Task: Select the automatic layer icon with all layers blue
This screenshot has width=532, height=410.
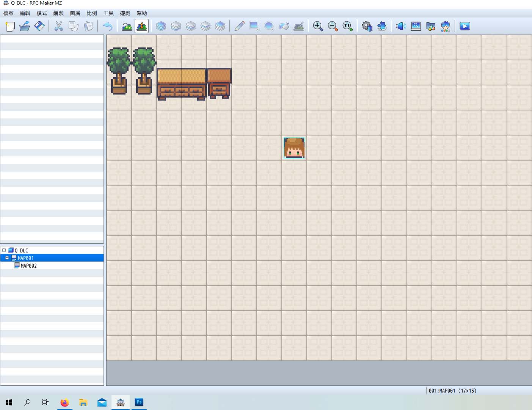Action: 161,26
